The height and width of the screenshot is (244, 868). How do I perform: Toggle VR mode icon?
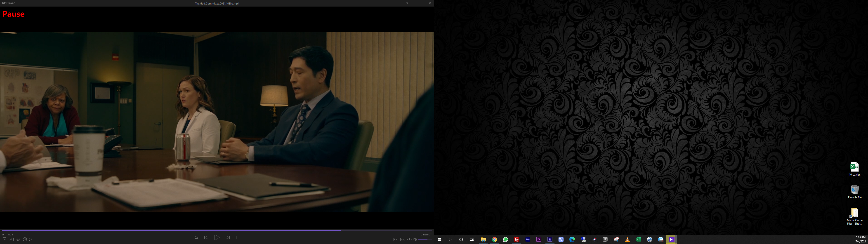pyautogui.click(x=18, y=239)
